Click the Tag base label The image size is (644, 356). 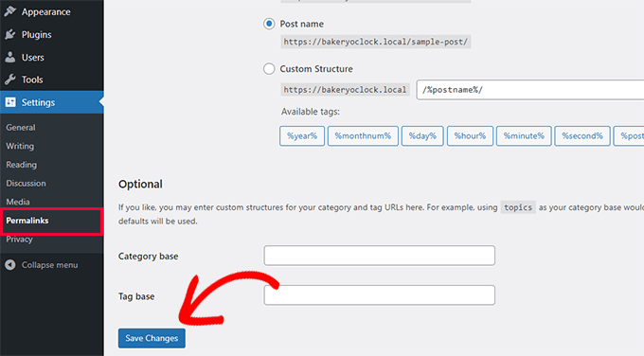pyautogui.click(x=136, y=296)
